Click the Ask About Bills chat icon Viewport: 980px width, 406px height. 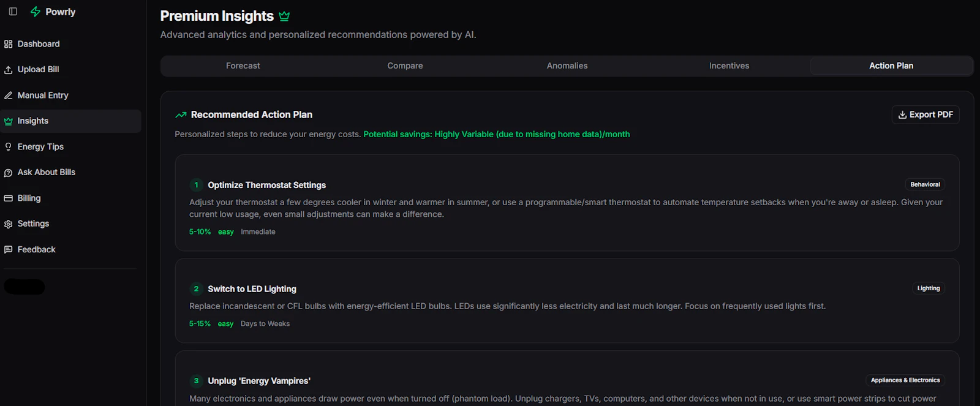8,173
